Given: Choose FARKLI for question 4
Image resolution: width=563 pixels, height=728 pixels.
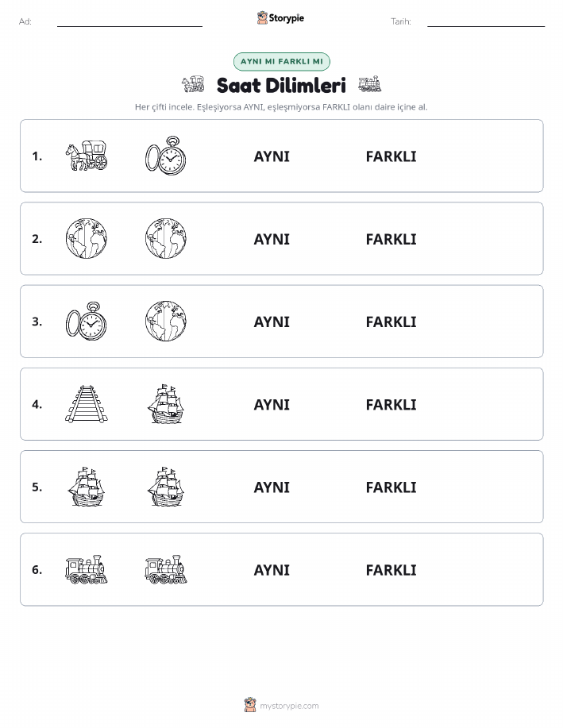Looking at the screenshot, I should (391, 404).
